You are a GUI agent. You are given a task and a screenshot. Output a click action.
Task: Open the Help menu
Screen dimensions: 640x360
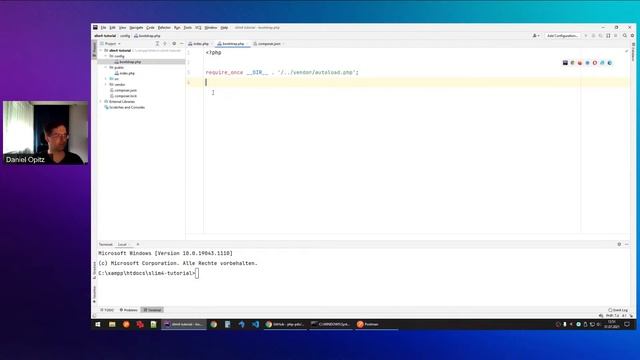(x=224, y=28)
